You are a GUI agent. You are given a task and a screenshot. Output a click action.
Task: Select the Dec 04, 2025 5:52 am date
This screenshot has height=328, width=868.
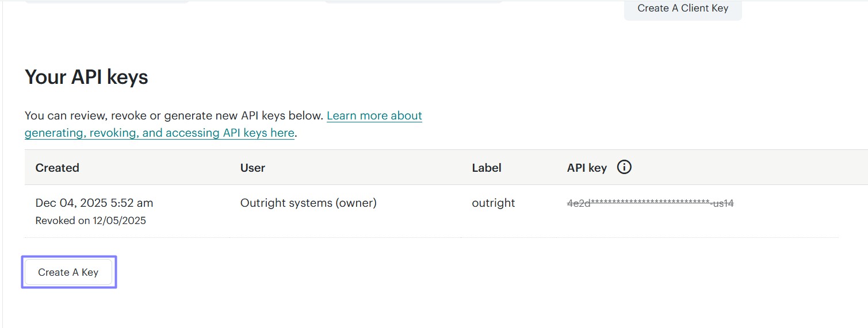pyautogui.click(x=94, y=203)
